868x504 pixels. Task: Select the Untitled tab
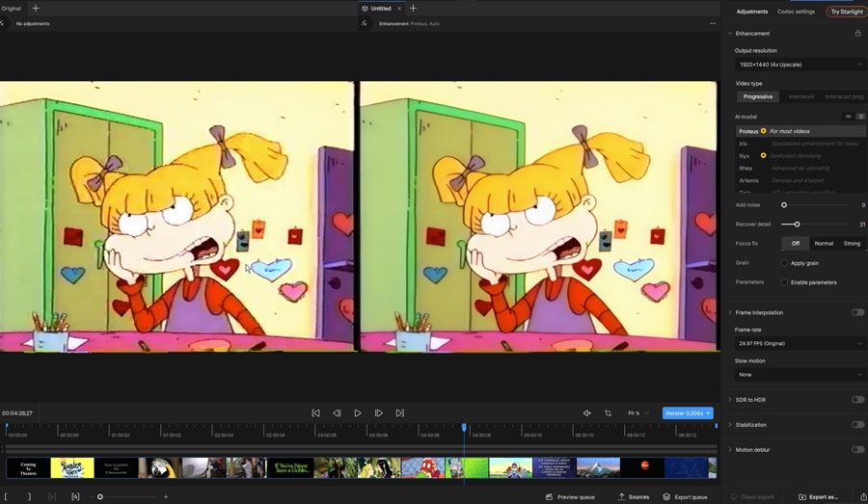380,9
